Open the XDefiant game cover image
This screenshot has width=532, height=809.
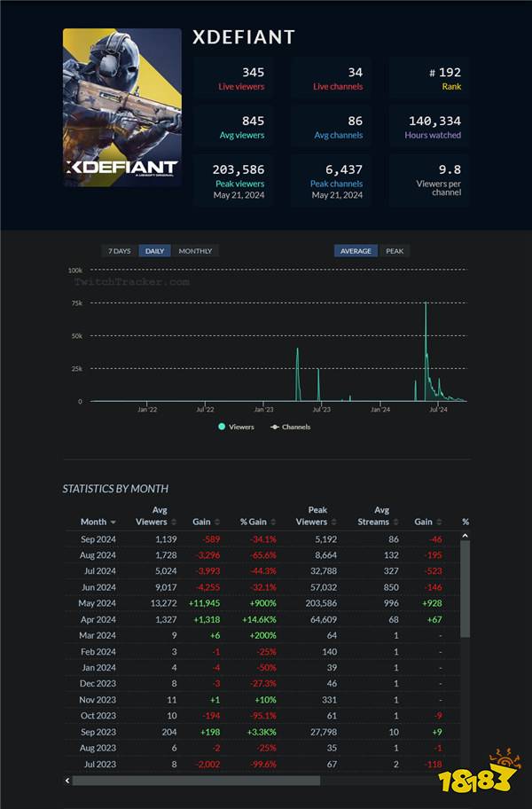(x=122, y=106)
